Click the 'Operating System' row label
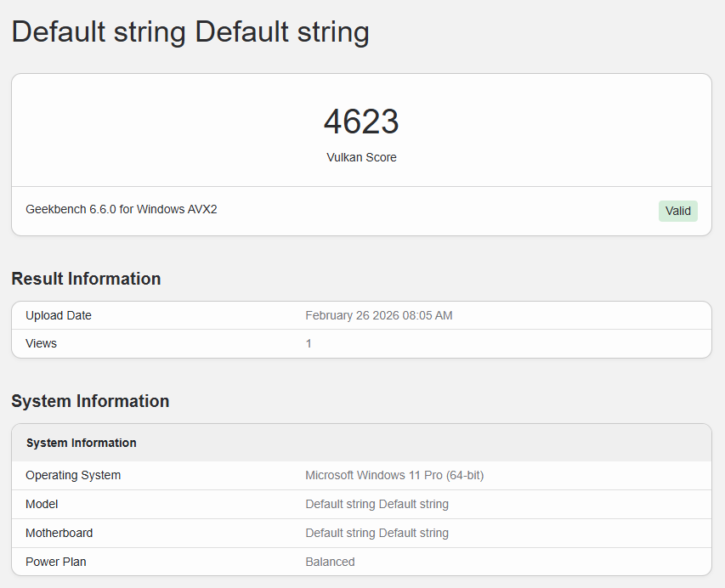Image resolution: width=725 pixels, height=588 pixels. click(x=73, y=475)
